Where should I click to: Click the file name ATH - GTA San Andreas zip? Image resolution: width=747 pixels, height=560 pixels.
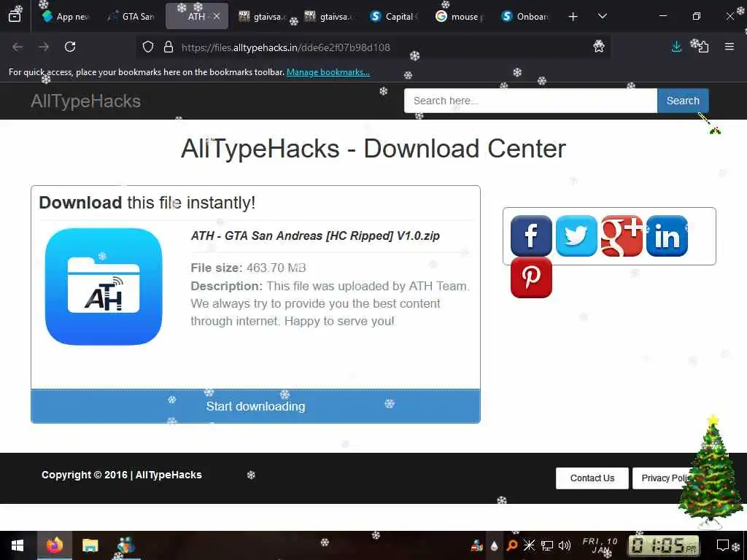pyautogui.click(x=315, y=236)
